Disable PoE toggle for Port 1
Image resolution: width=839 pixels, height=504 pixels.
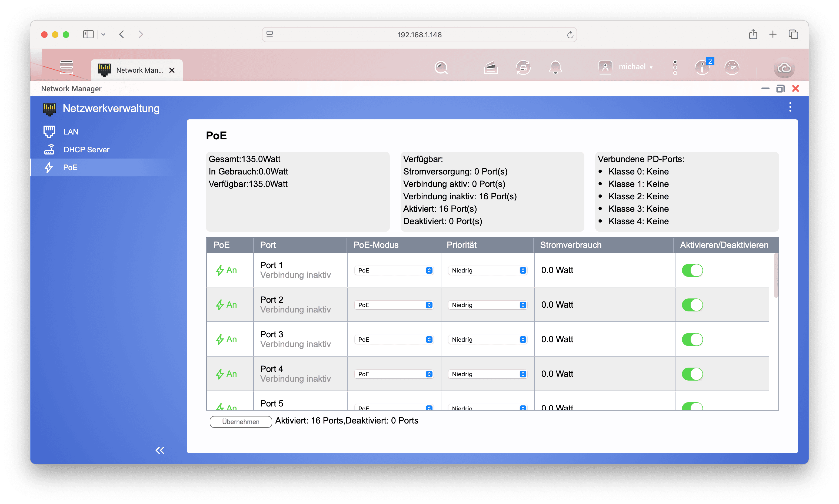692,270
